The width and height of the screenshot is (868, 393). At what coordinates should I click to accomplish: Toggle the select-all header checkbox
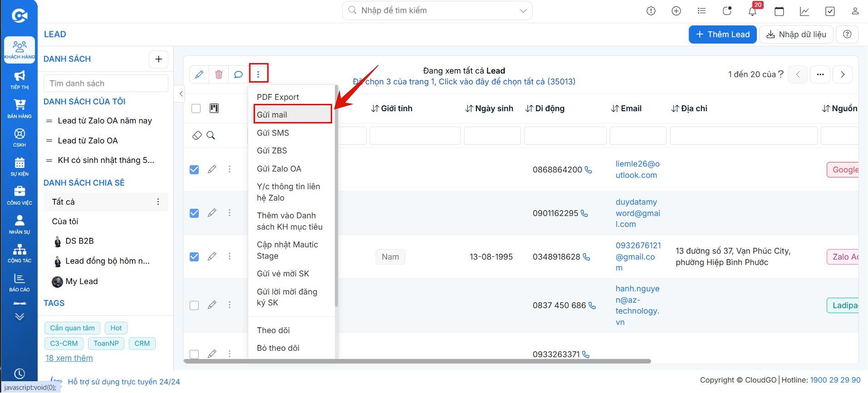click(196, 108)
